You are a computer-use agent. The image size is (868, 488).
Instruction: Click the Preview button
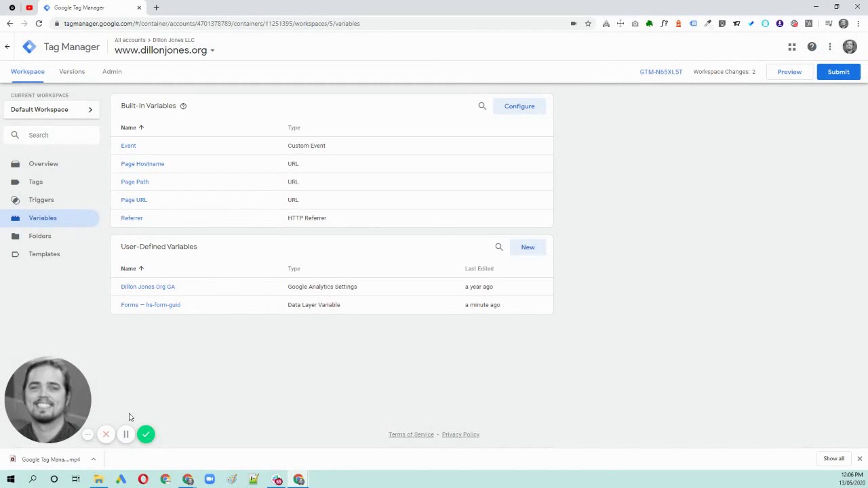click(x=789, y=72)
